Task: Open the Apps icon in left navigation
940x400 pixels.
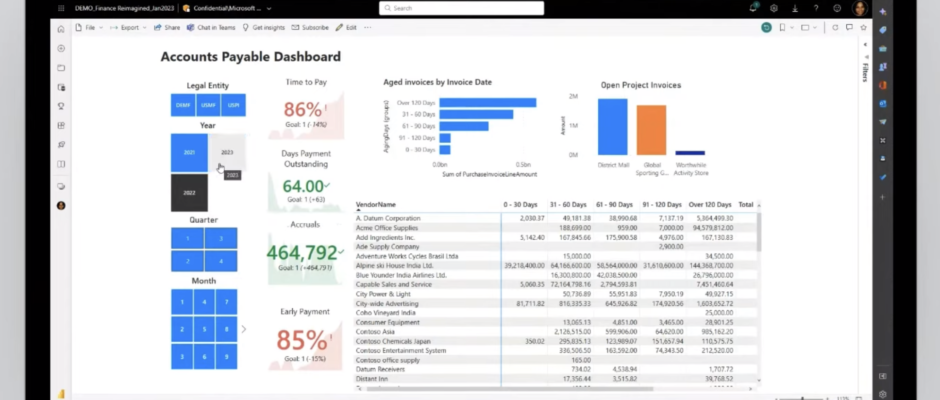Action: (61, 125)
